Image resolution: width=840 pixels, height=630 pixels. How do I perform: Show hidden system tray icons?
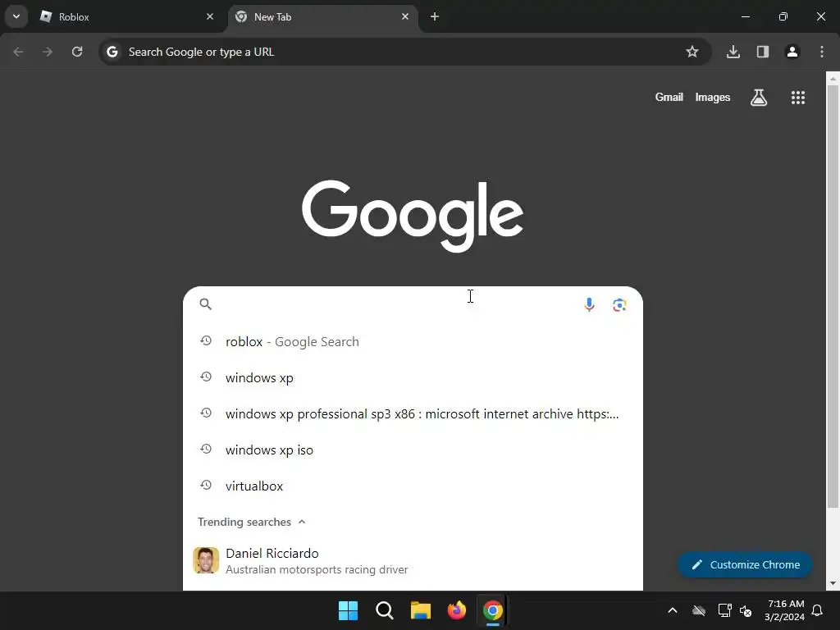point(673,610)
